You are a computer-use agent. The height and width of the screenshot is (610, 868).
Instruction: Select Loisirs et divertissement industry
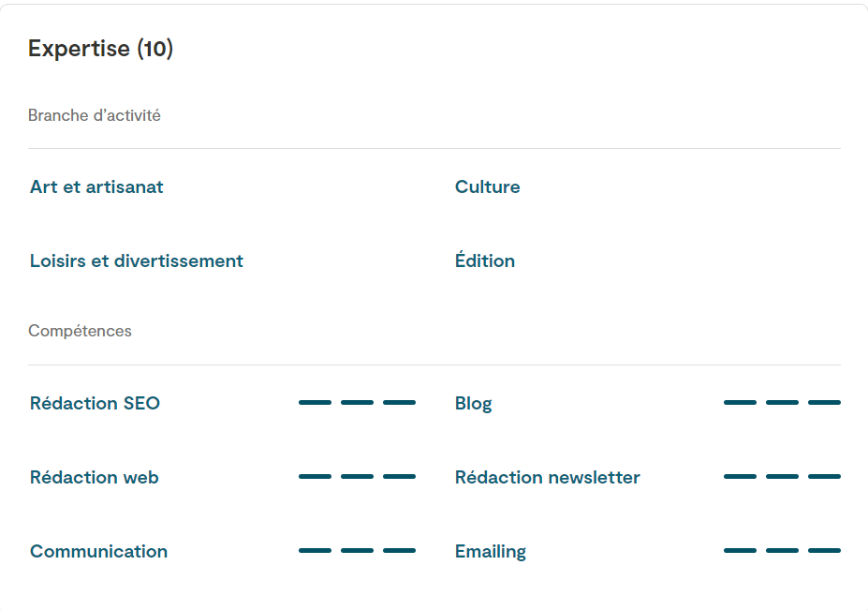pos(137,261)
